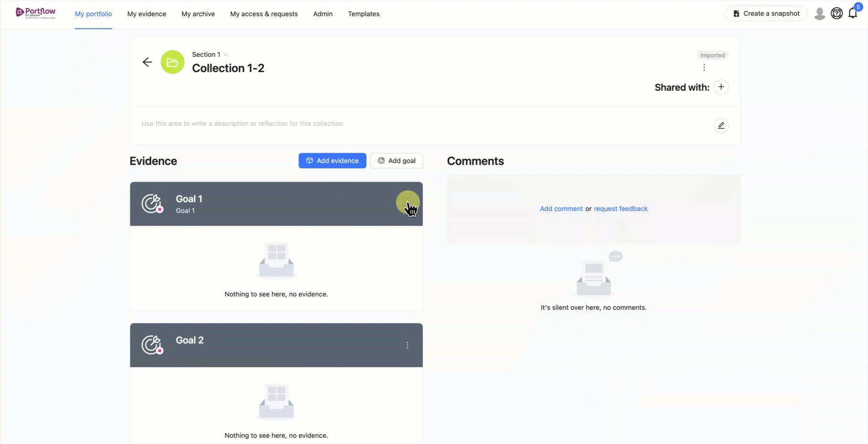This screenshot has height=444, width=868.
Task: Expand the Section 1 dropdown chevron
Action: (x=226, y=54)
